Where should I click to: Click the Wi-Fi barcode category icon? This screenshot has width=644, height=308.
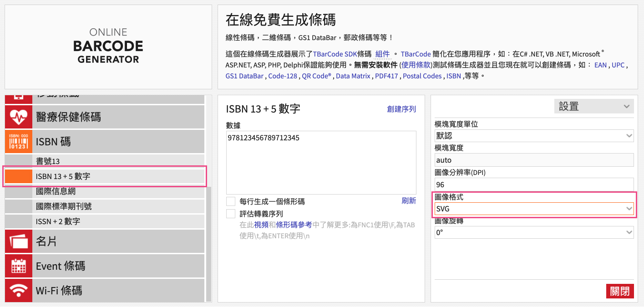coord(19,290)
